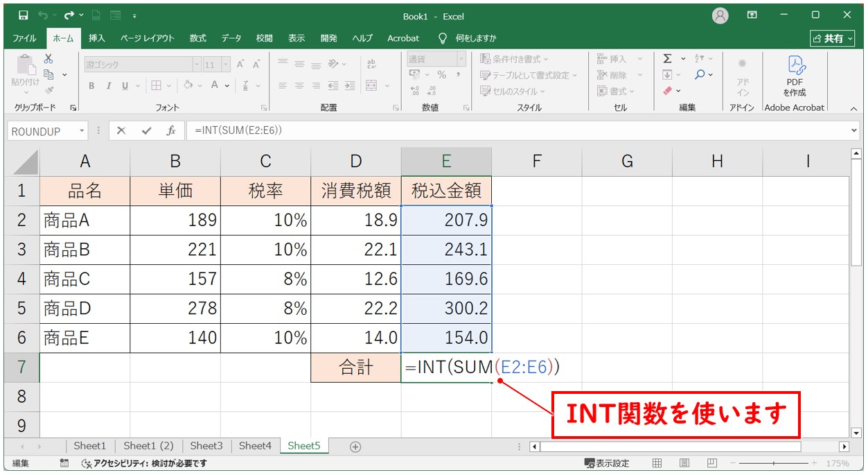This screenshot has width=868, height=475.
Task: Toggle Italic formatting
Action: coord(108,86)
